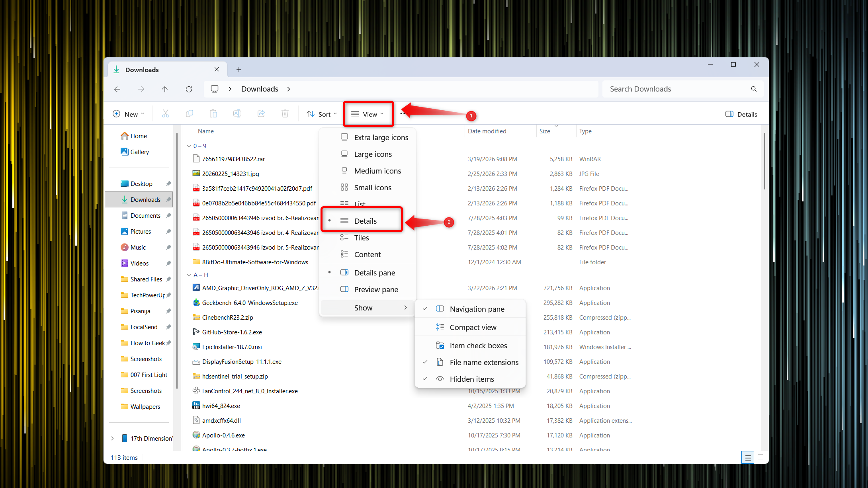Screen dimensions: 868x488
Task: Click the Paste clipboard icon
Action: [x=213, y=114]
